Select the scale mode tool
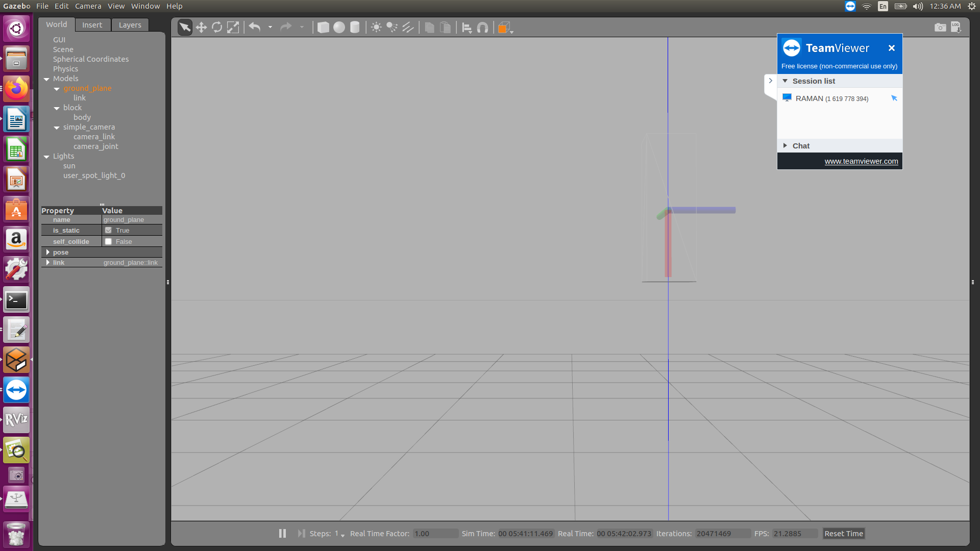The height and width of the screenshot is (551, 980). (x=233, y=27)
